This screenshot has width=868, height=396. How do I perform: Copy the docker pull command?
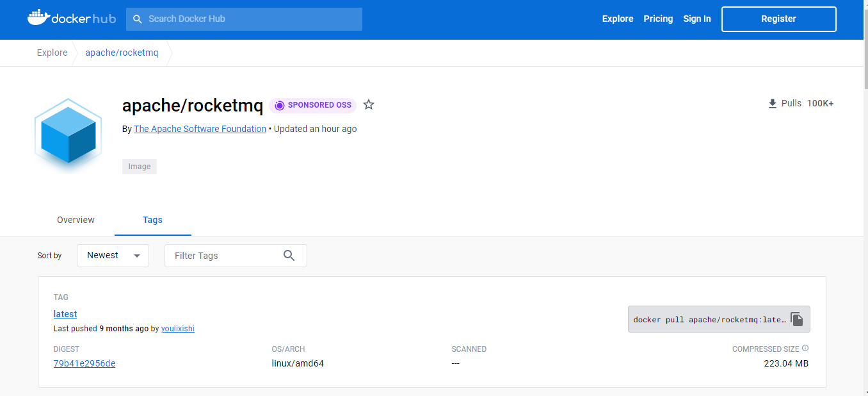coord(796,319)
